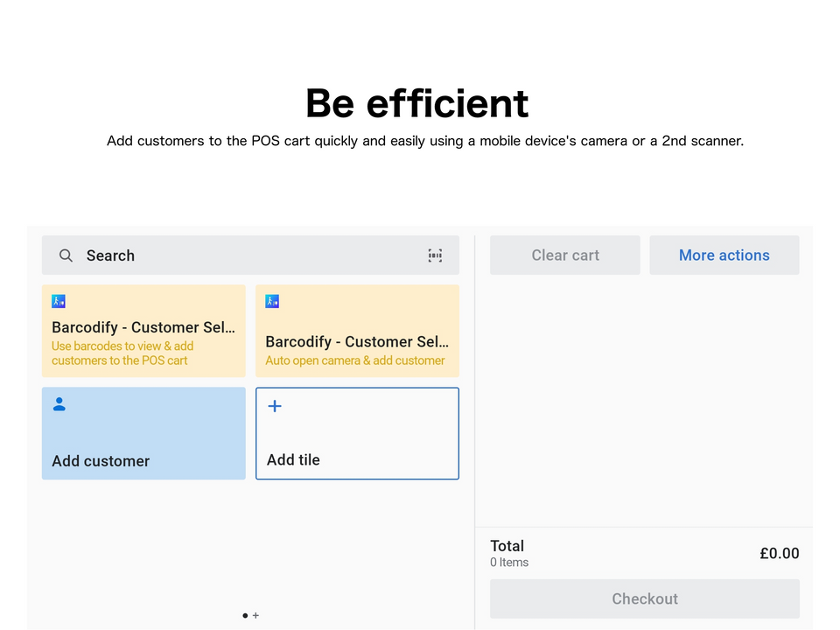Tap the barcode scanner icon in search bar
This screenshot has width=840, height=630.
pyautogui.click(x=435, y=255)
